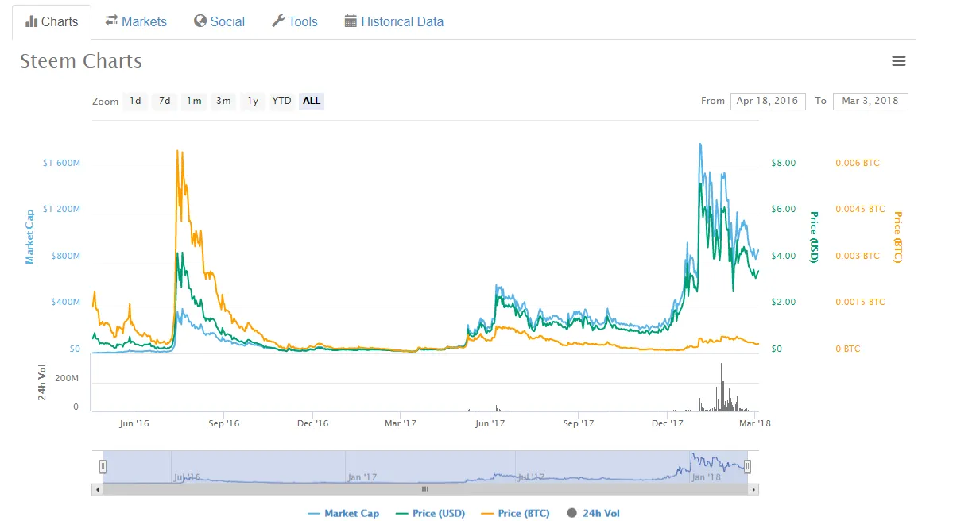Click the To date field Mar 3, 2018
The image size is (980, 521).
(x=870, y=101)
